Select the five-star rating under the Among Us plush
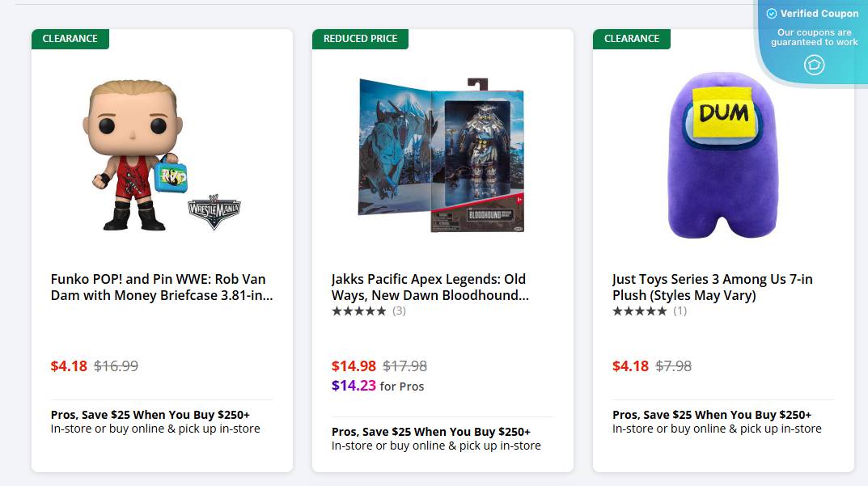 (x=639, y=311)
